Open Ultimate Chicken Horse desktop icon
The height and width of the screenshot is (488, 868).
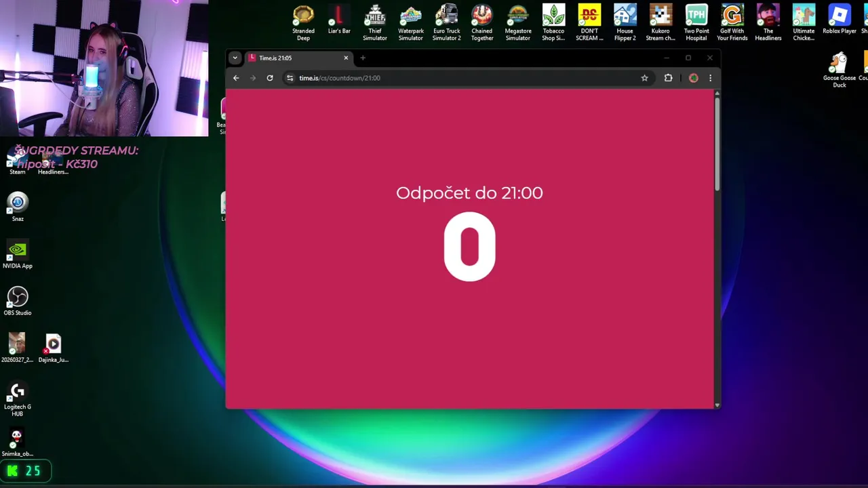(804, 22)
